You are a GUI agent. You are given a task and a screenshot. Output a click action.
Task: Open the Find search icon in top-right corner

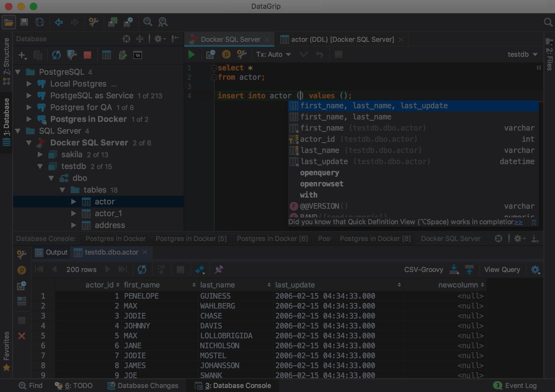[548, 22]
